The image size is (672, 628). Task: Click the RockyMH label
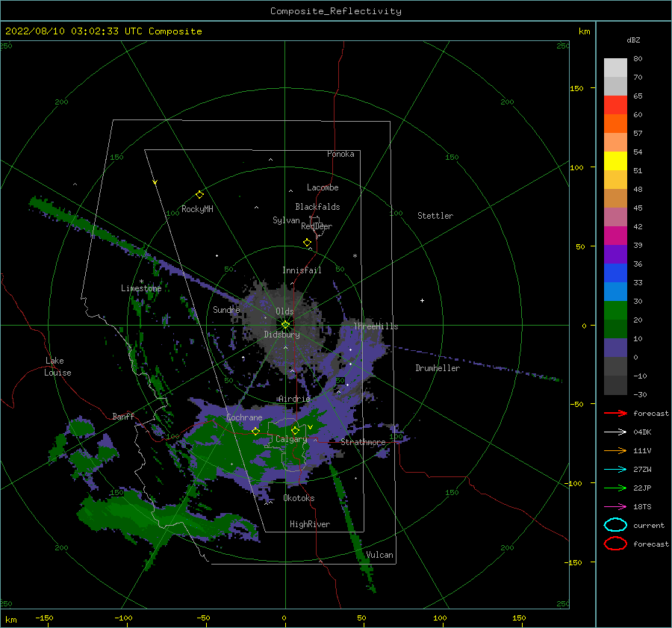tap(197, 209)
